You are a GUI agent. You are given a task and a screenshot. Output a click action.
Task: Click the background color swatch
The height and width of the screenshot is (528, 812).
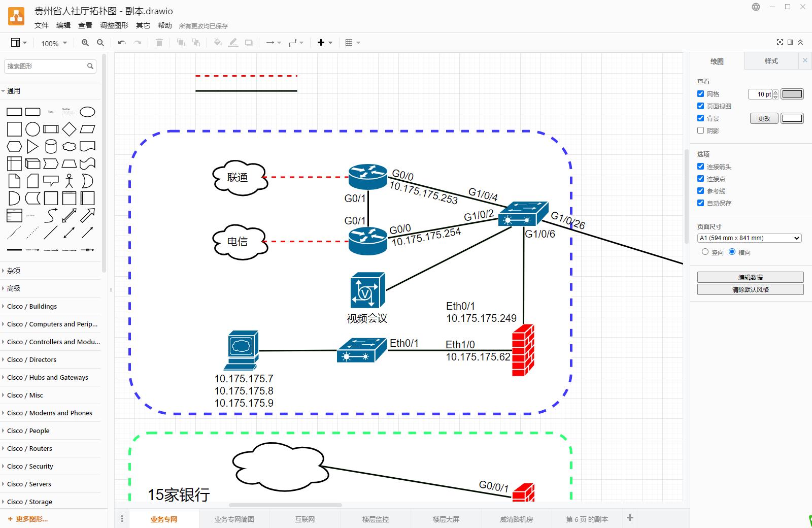tap(792, 118)
